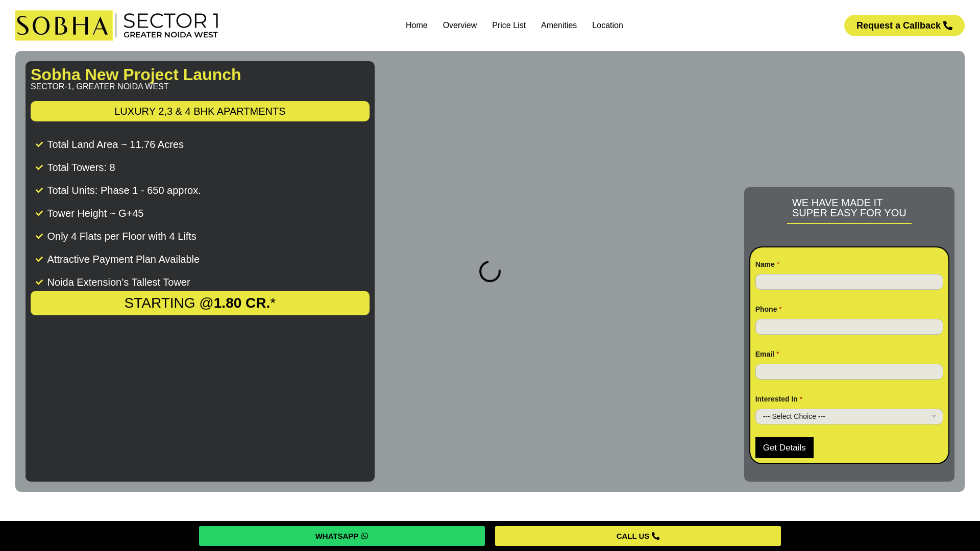Viewport: 980px width, 551px height.
Task: Click the dropdown arrow of Select Choice
Action: (934, 417)
